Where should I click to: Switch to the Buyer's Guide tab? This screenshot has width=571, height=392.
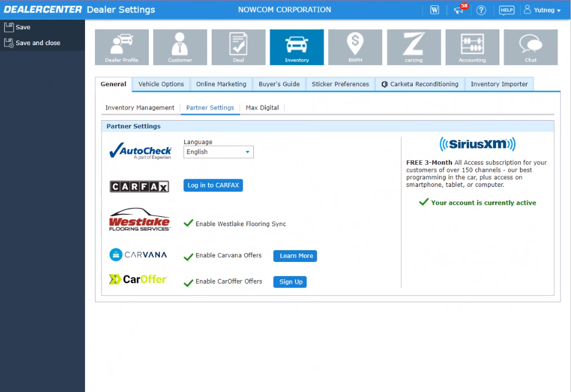279,84
